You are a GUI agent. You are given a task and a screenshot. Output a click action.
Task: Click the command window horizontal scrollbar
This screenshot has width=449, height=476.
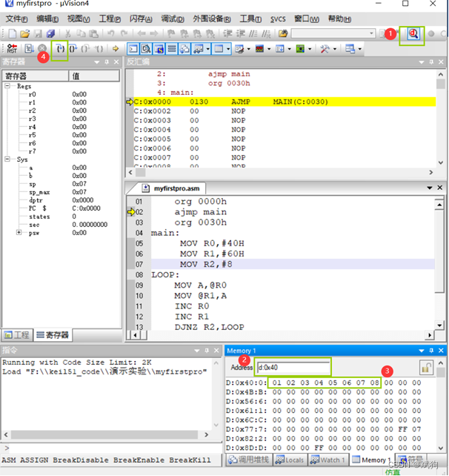click(x=104, y=434)
